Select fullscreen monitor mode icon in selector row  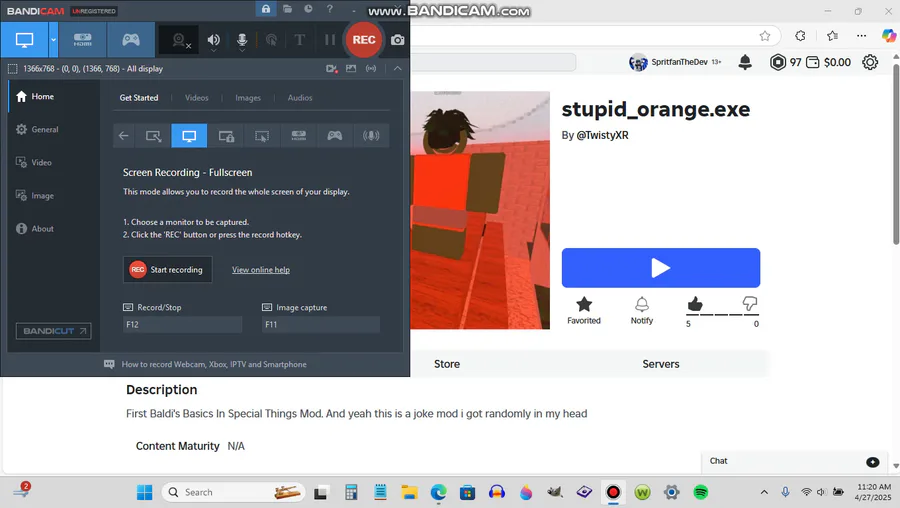tap(189, 136)
